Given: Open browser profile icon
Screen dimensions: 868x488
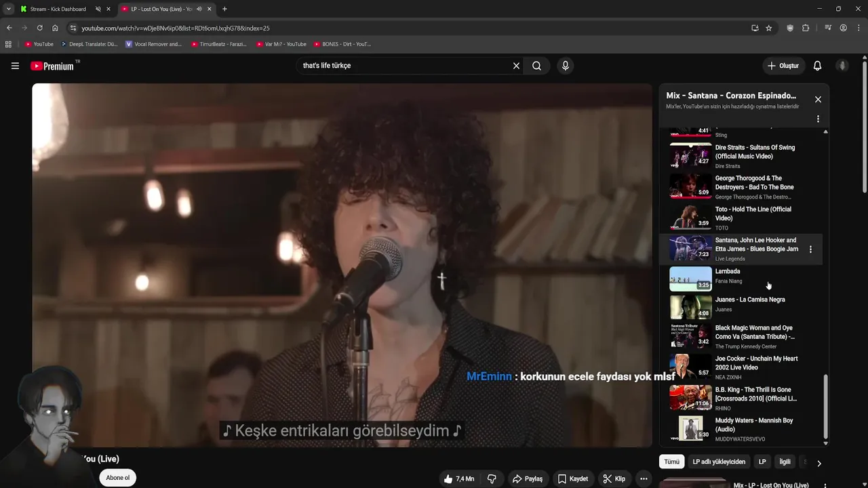Looking at the screenshot, I should point(844,28).
